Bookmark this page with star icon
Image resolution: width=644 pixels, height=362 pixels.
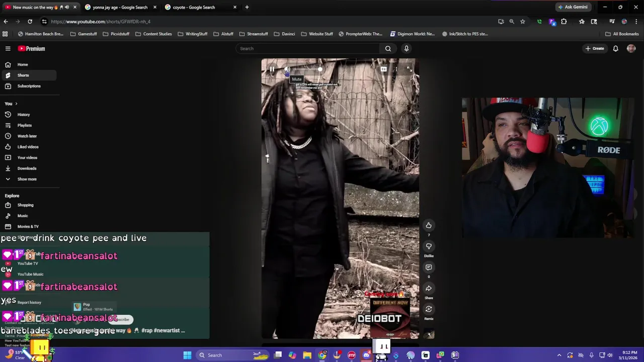pyautogui.click(x=523, y=22)
